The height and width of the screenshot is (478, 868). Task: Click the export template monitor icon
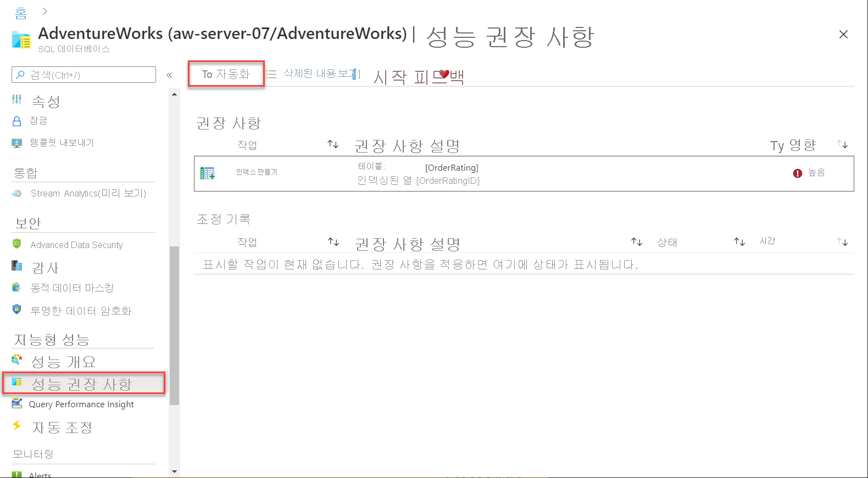[17, 143]
